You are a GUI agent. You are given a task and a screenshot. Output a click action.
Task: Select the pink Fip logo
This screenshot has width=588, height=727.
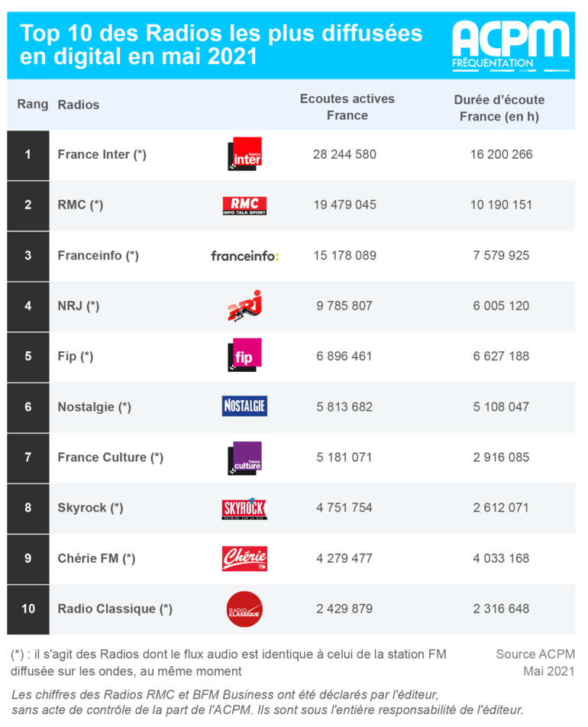245,355
